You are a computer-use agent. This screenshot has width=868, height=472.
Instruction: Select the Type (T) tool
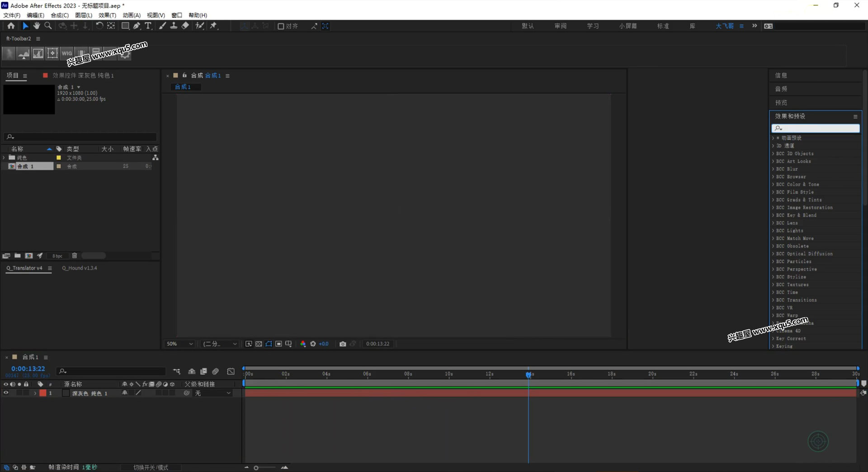[148, 26]
